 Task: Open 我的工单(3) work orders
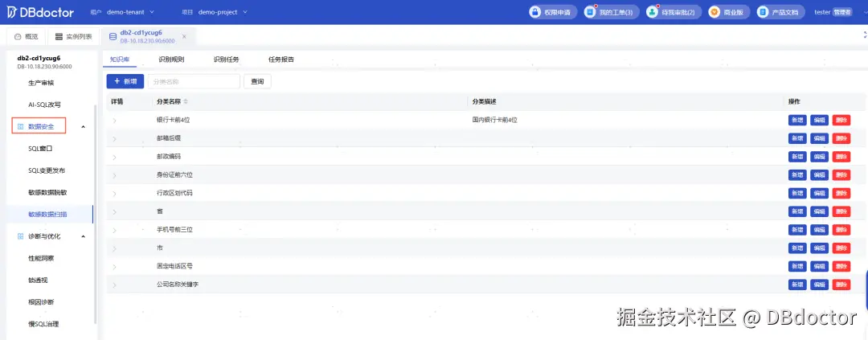click(x=612, y=11)
